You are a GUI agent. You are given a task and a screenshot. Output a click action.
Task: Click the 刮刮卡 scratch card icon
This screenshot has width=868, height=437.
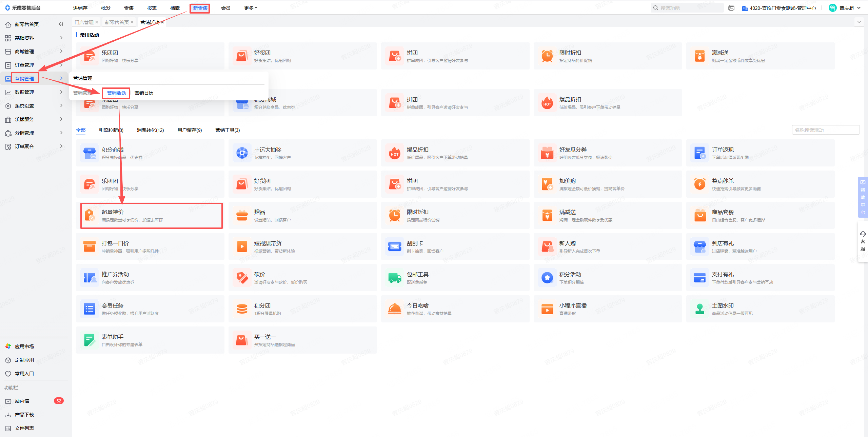[395, 247]
